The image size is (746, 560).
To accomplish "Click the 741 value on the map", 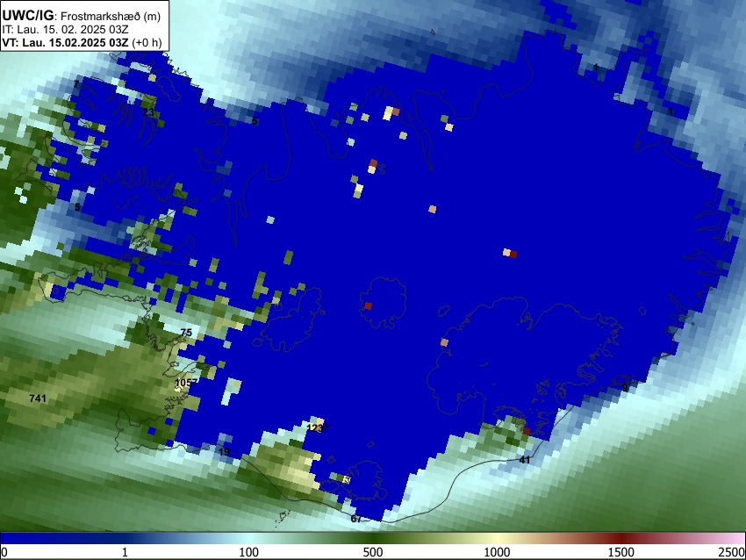I will coord(38,398).
